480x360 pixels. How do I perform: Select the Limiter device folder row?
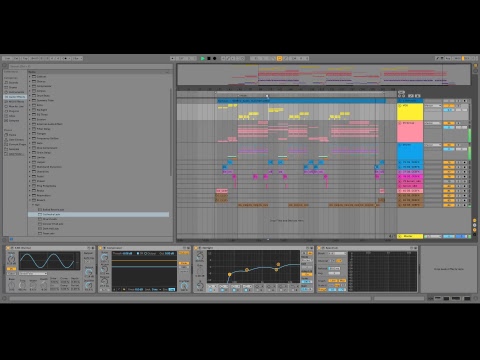click(99, 157)
